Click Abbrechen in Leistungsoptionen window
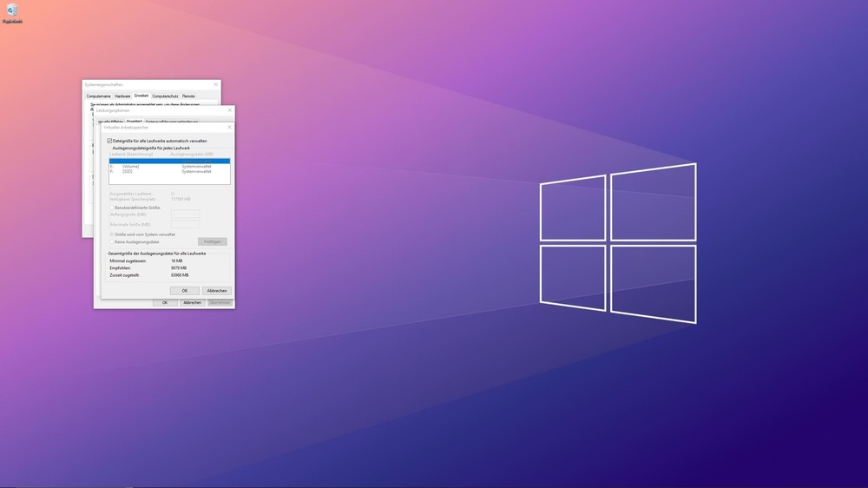The image size is (868, 488). coord(192,302)
